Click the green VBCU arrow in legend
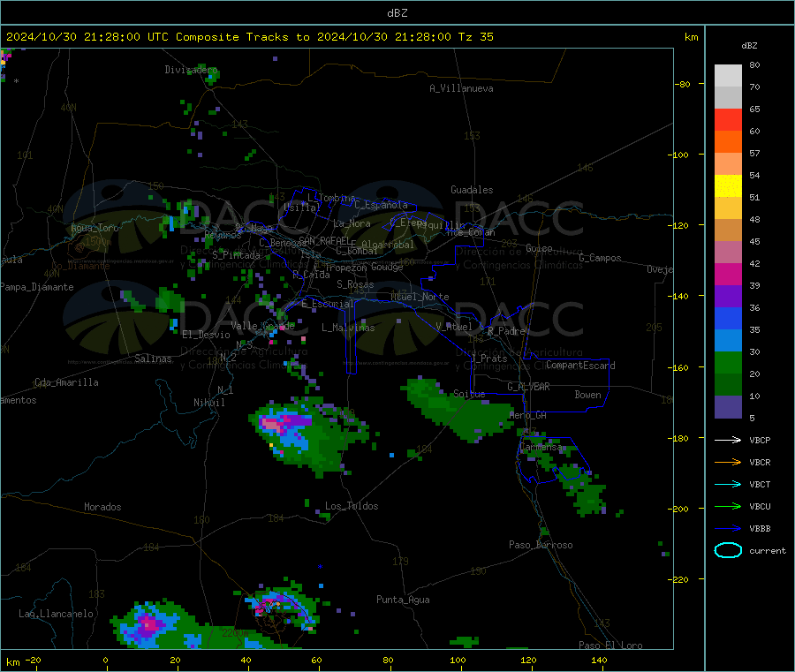The image size is (795, 672). click(x=728, y=506)
